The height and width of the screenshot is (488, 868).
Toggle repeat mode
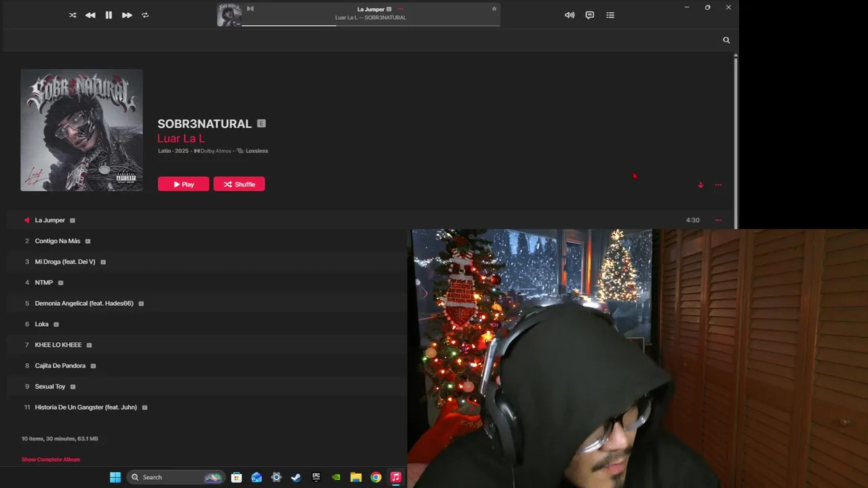pos(145,15)
